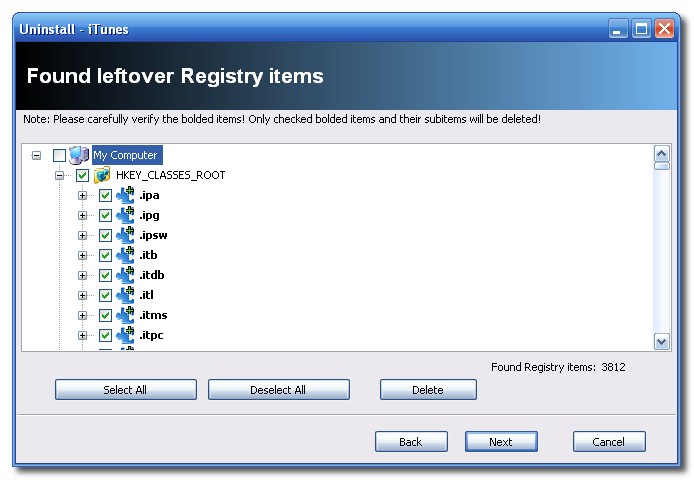Expand the .itdb registry key
This screenshot has width=694, height=480.
(x=82, y=275)
